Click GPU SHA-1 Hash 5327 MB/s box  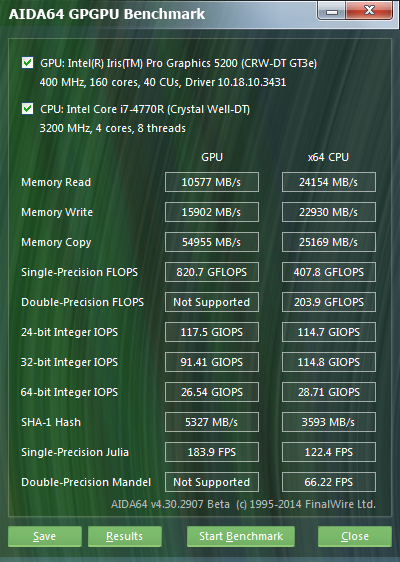click(212, 422)
